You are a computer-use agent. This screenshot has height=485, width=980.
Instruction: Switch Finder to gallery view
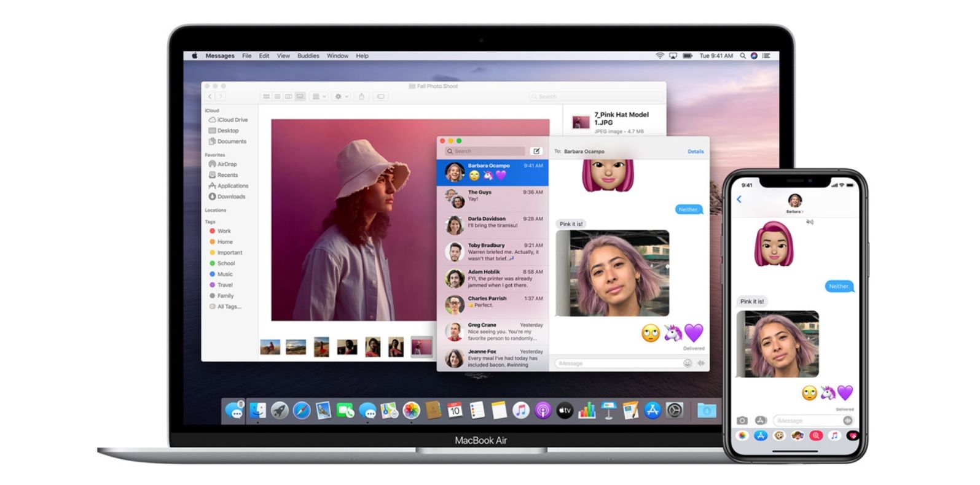pos(300,96)
